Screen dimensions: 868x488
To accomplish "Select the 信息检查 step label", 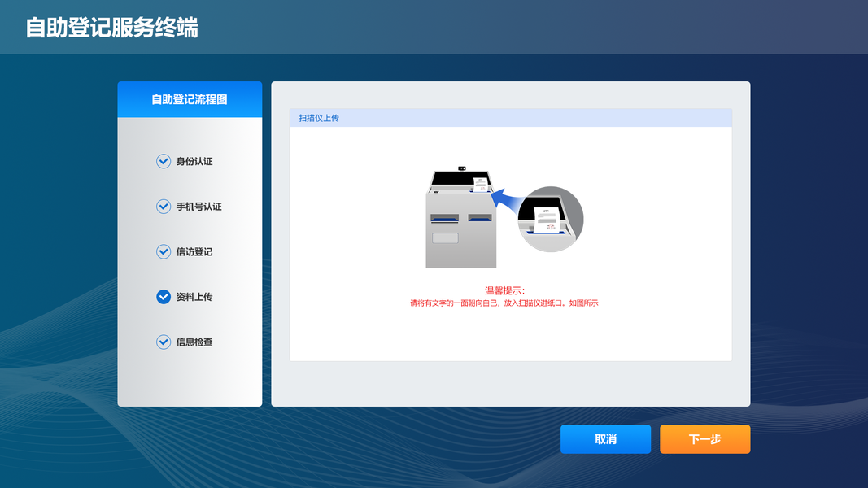I will click(194, 342).
